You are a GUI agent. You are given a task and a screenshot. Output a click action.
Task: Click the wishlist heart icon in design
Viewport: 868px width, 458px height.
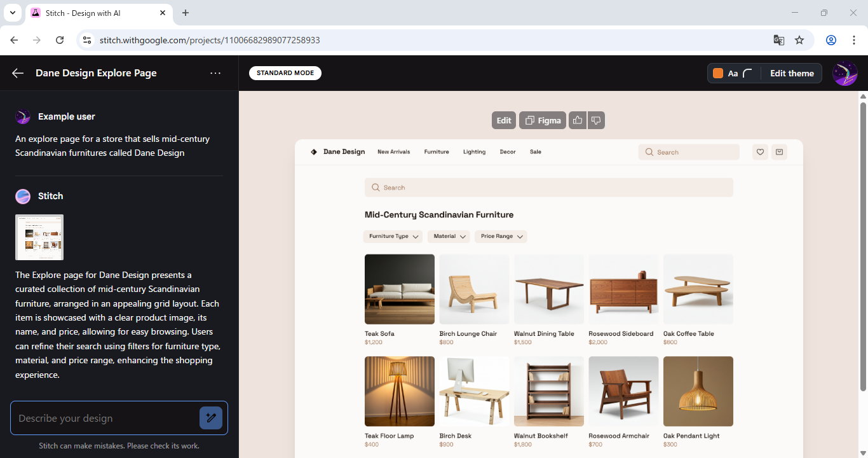[761, 152]
